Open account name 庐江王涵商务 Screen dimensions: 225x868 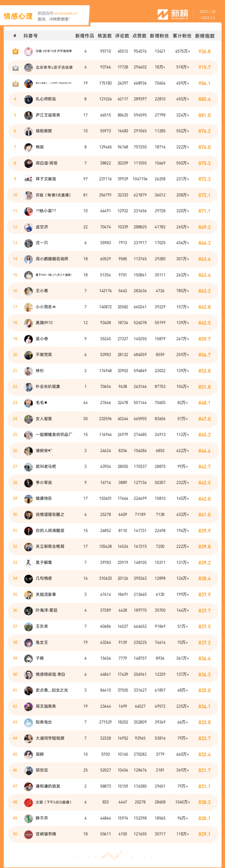pyautogui.click(x=48, y=115)
